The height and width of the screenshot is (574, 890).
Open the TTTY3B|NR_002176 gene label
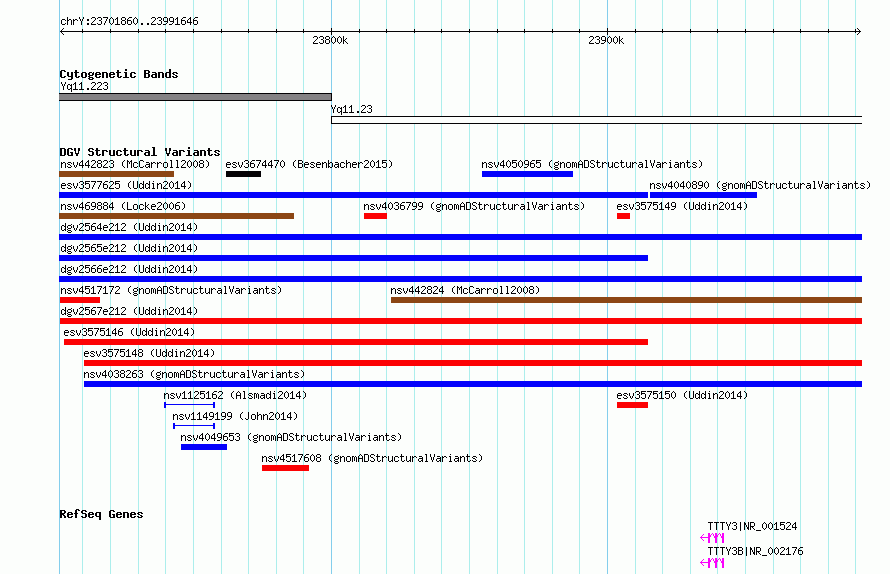755,551
